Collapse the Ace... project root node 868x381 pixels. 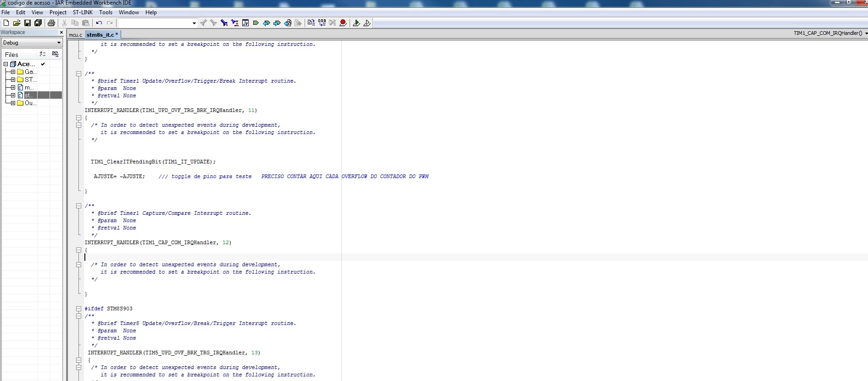coord(6,64)
